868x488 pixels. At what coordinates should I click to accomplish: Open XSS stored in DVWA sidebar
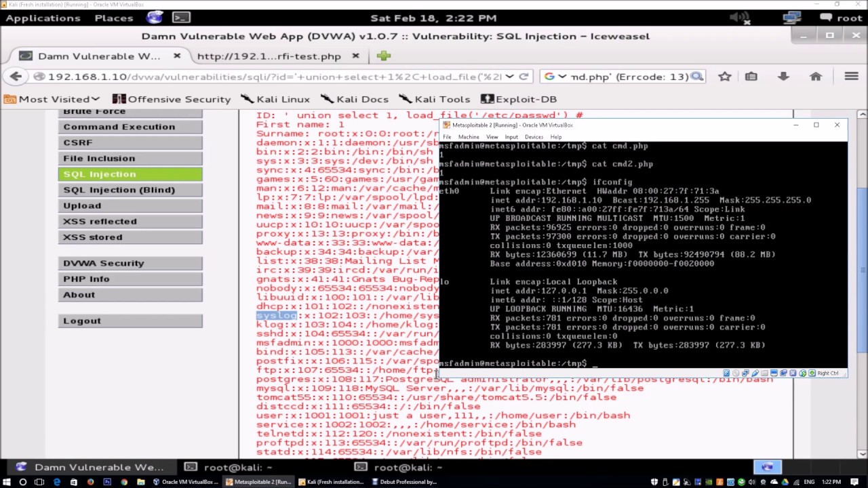(130, 237)
